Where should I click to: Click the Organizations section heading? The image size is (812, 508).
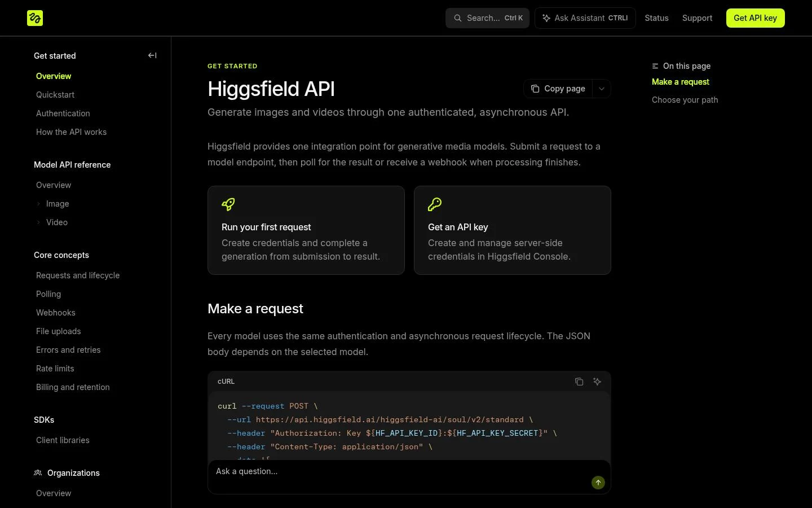73,473
